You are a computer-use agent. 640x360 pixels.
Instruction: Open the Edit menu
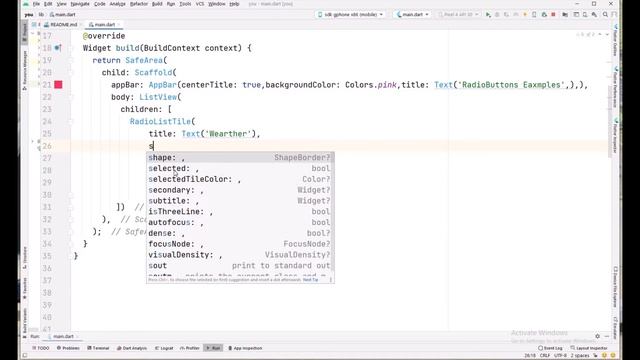48,4
